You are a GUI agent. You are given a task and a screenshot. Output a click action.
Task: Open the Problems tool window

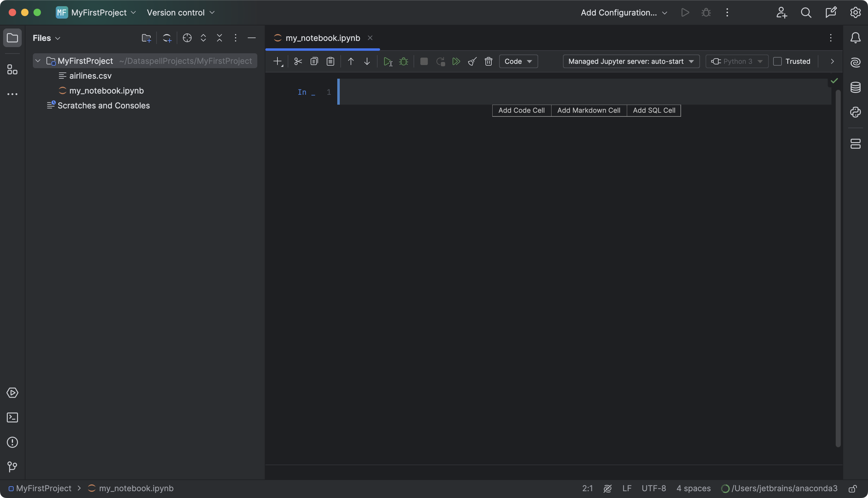12,442
